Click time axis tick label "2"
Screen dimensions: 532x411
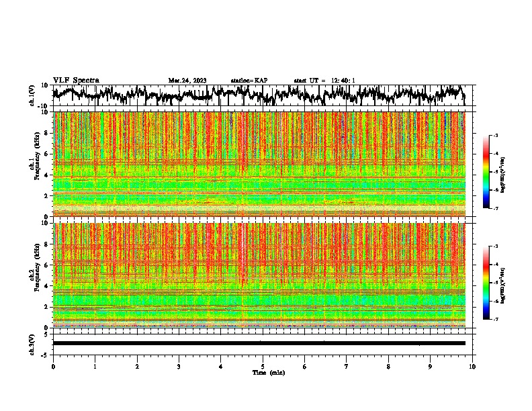click(x=137, y=367)
